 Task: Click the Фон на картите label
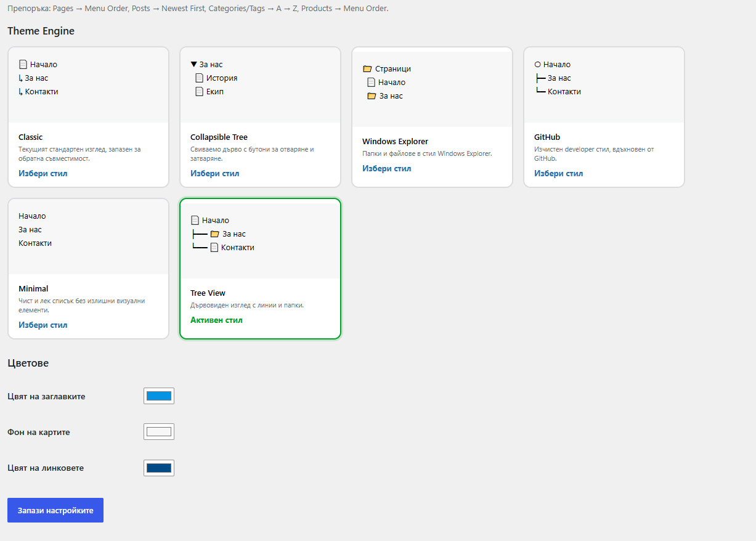point(39,432)
